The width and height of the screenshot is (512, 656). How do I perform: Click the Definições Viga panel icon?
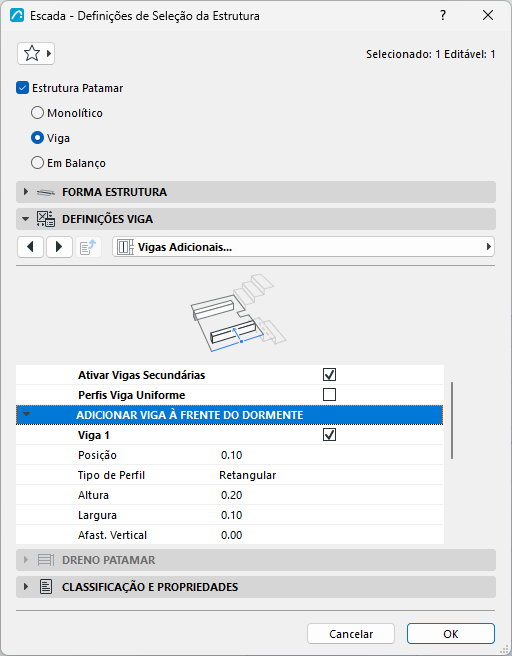click(46, 219)
